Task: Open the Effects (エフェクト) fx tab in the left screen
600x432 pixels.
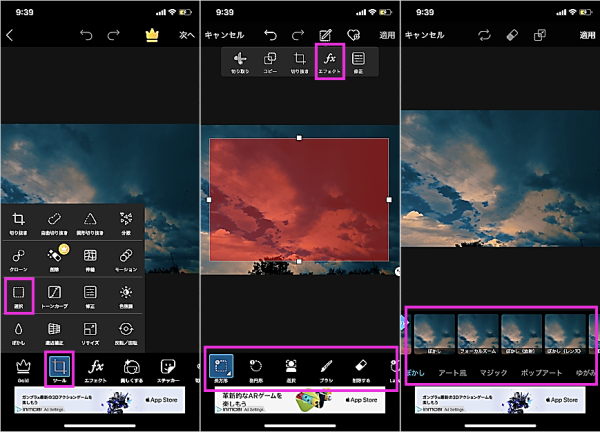Action: pos(95,370)
